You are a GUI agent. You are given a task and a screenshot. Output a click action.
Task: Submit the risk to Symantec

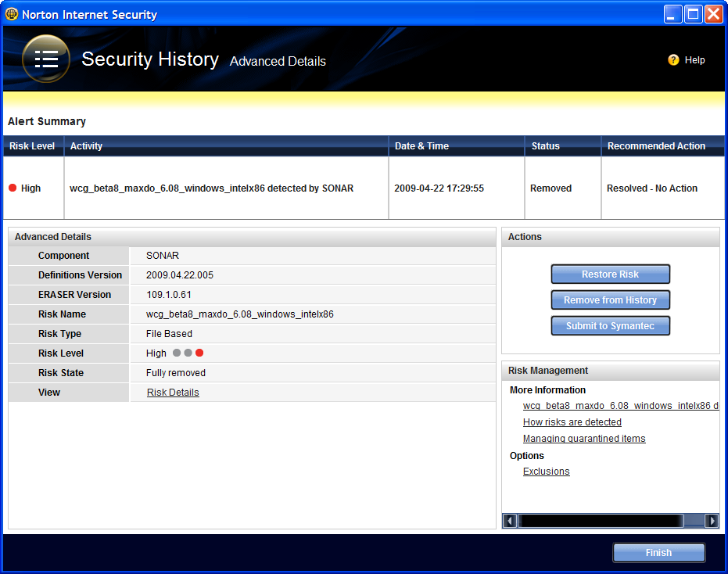tap(610, 326)
